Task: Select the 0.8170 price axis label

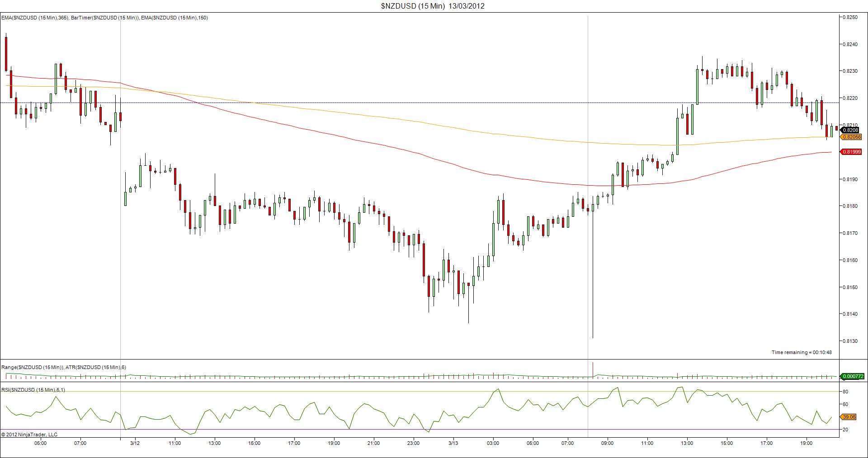Action: 850,233
